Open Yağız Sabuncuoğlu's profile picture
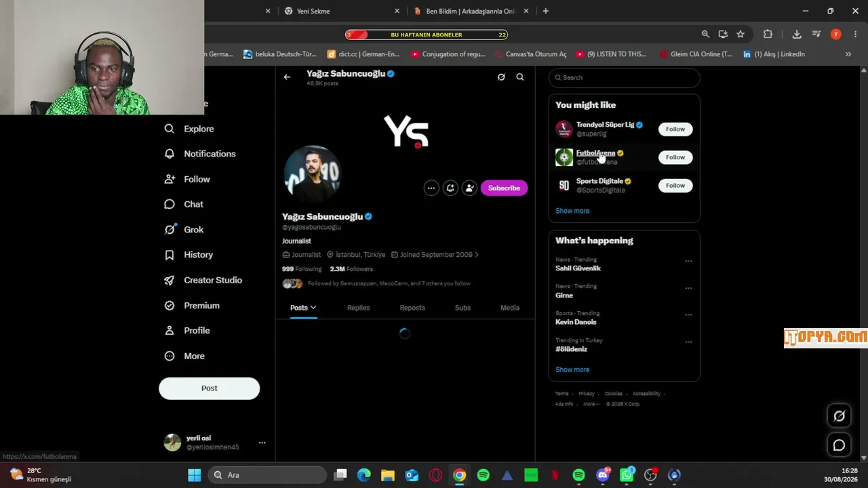This screenshot has height=488, width=868. pos(312,174)
